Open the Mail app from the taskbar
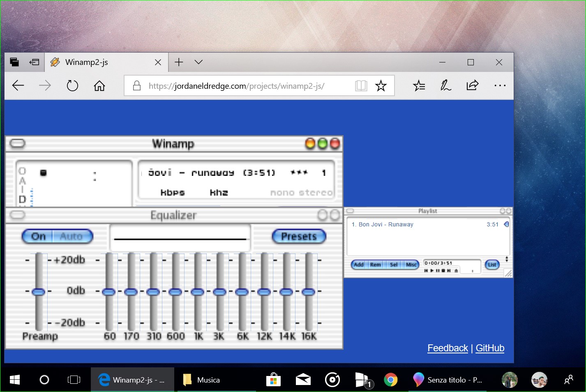Image resolution: width=586 pixels, height=392 pixels. tap(303, 380)
